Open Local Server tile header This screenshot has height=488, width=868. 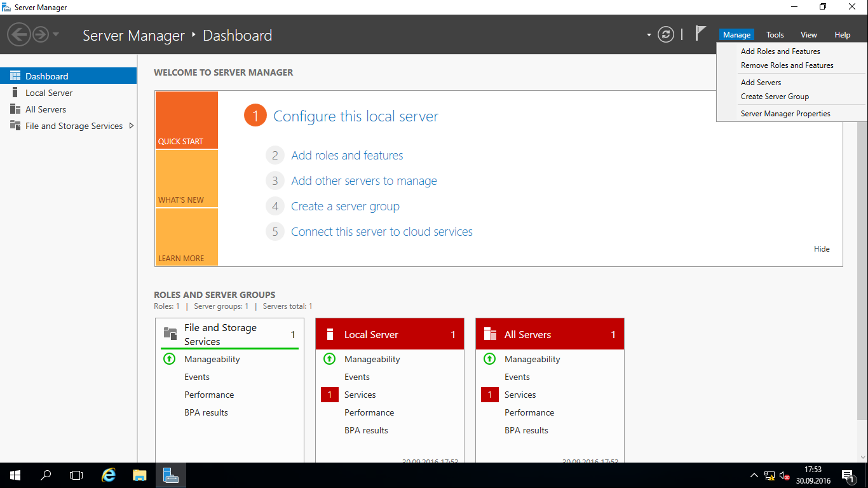[x=390, y=334]
